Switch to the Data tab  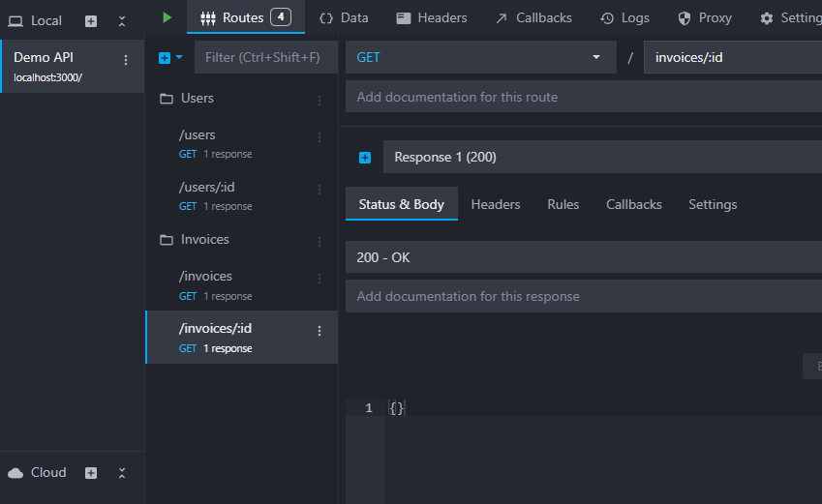point(344,17)
